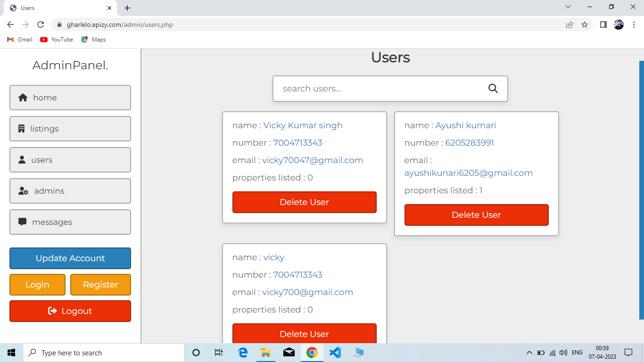
Task: Delete user Ayushi kumari
Action: 476,215
